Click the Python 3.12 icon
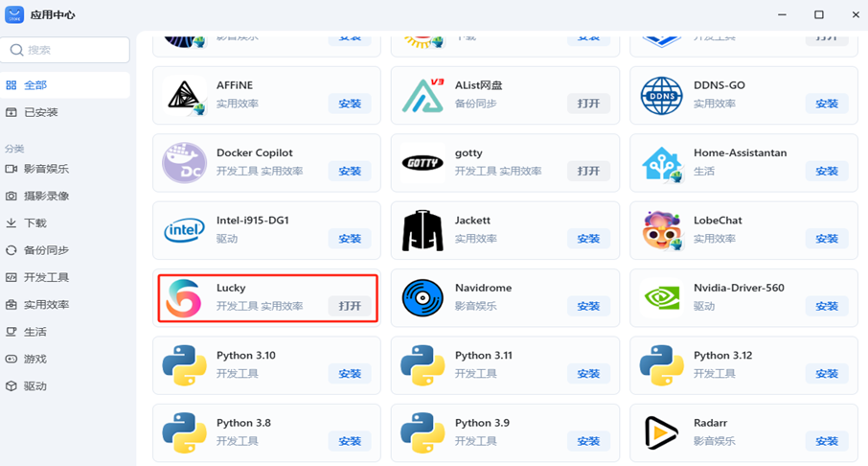This screenshot has height=466, width=868. [661, 365]
